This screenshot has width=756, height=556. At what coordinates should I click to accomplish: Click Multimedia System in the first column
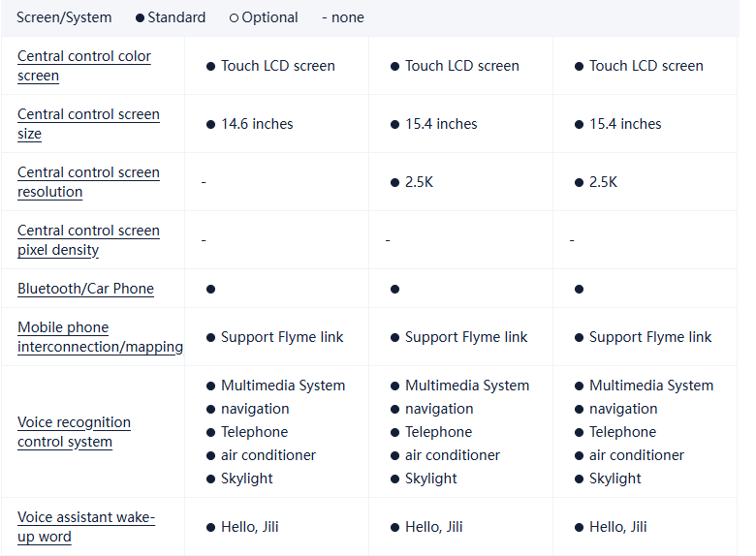(x=283, y=386)
